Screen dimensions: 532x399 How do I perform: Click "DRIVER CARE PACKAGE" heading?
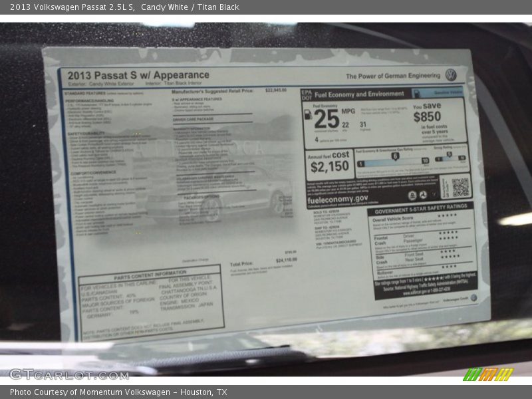(193, 119)
